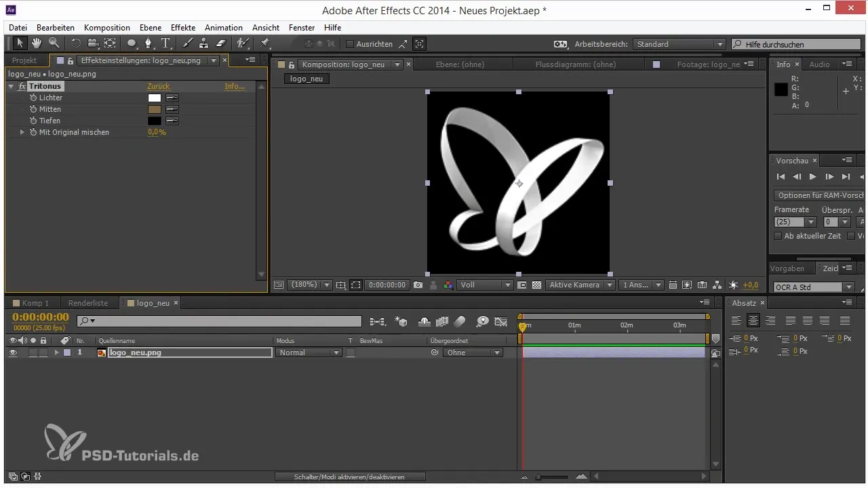Toggle stopwatch for Mitten property
The height and width of the screenshot is (488, 868).
tap(33, 109)
